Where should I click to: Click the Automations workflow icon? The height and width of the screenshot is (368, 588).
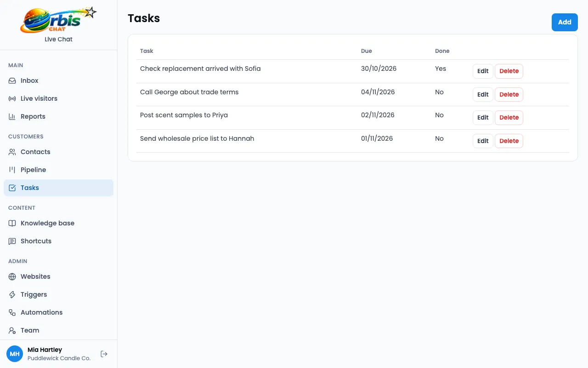pyautogui.click(x=12, y=312)
